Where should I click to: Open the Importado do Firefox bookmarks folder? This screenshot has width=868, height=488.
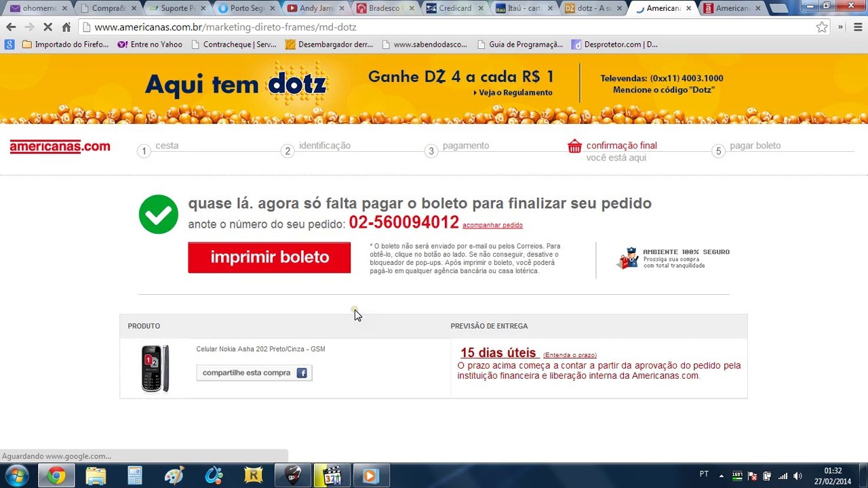(x=65, y=45)
